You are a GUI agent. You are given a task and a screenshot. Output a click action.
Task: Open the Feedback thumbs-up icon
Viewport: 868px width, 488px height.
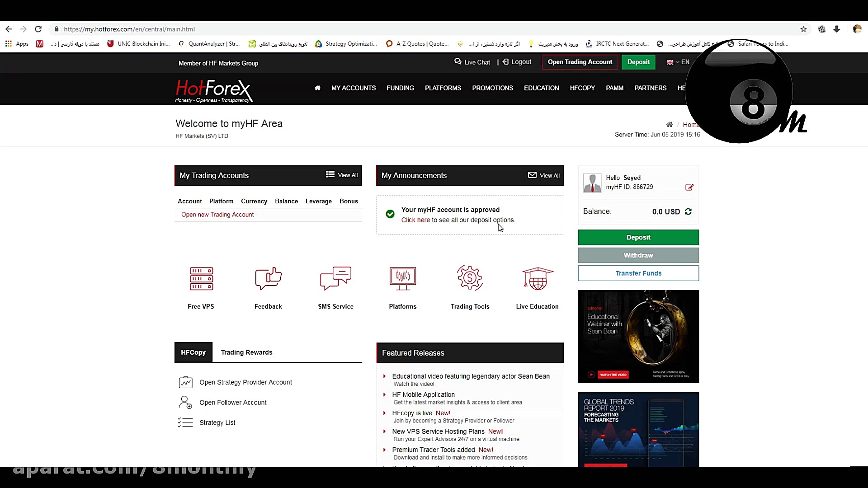[268, 278]
